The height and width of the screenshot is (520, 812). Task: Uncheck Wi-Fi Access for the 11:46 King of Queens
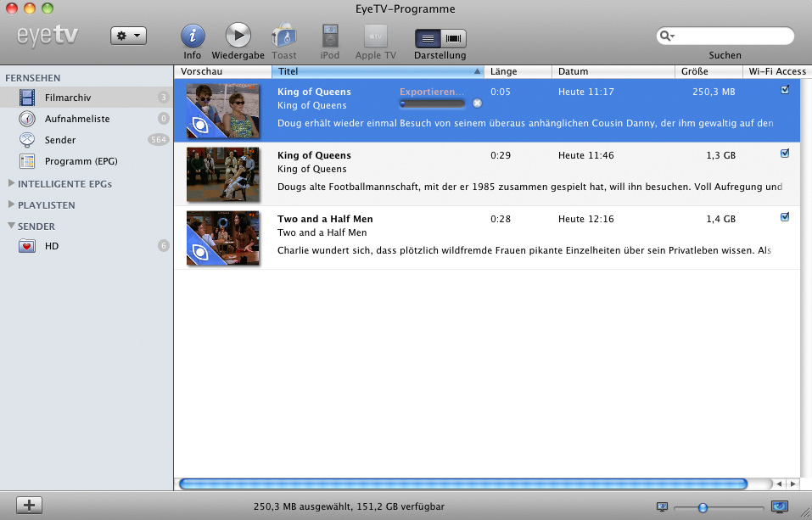[x=785, y=154]
